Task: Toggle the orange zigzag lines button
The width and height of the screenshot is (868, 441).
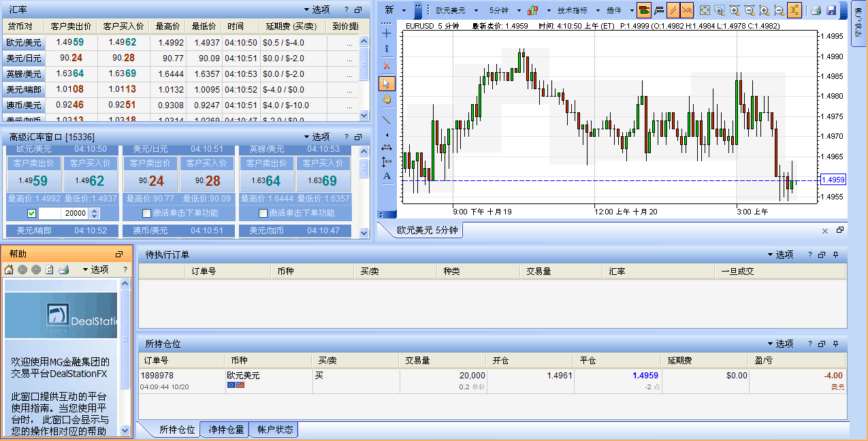Action: point(688,10)
